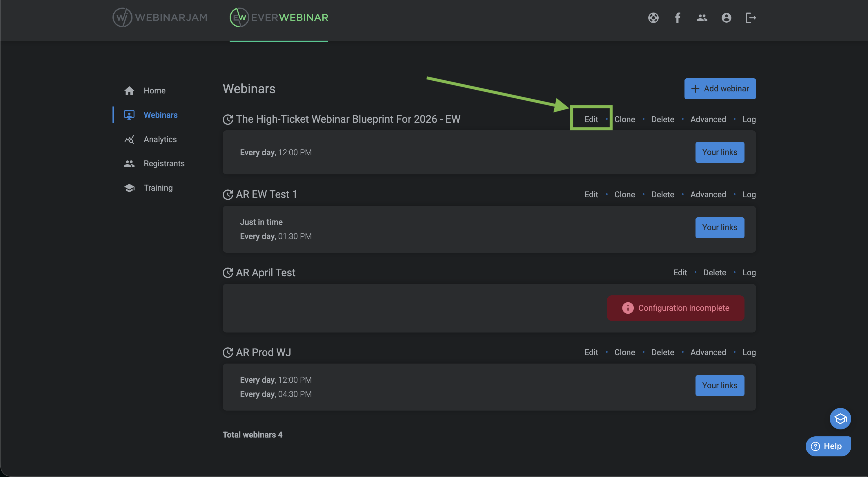
Task: Click the recurring icon beside High-Ticket Webinar Blueprint
Action: (228, 120)
